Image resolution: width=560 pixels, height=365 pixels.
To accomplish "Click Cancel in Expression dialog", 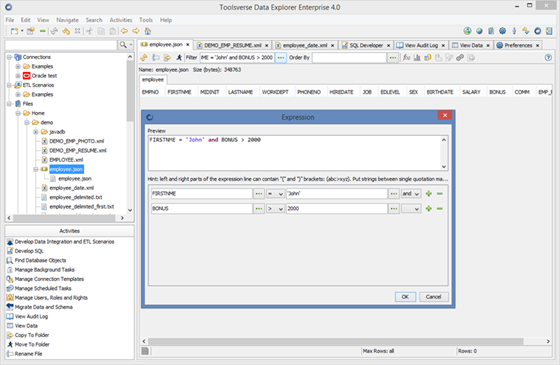I will [433, 297].
